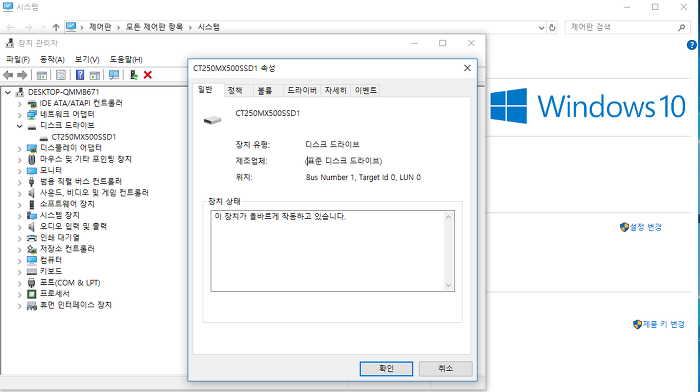Click the update driver icon with green arrow
This screenshot has height=392, width=700.
[x=133, y=75]
